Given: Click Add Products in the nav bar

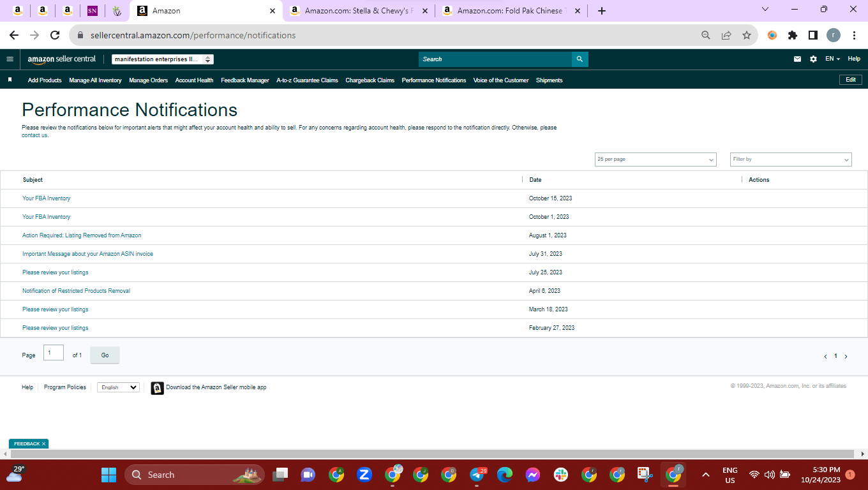Looking at the screenshot, I should [45, 80].
